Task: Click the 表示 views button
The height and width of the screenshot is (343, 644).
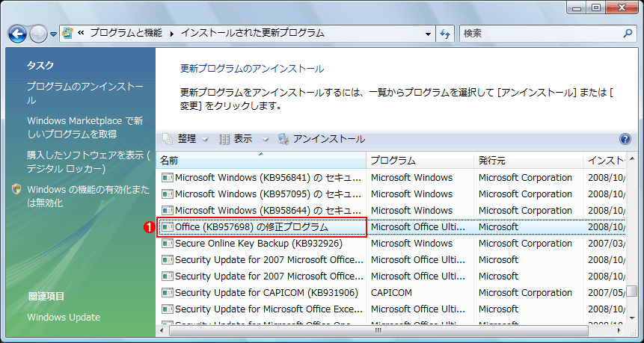Action: pos(236,139)
